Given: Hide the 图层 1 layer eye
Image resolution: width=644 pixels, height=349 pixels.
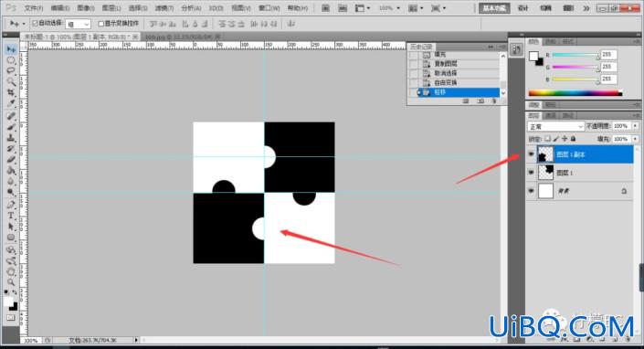Looking at the screenshot, I should tap(531, 173).
